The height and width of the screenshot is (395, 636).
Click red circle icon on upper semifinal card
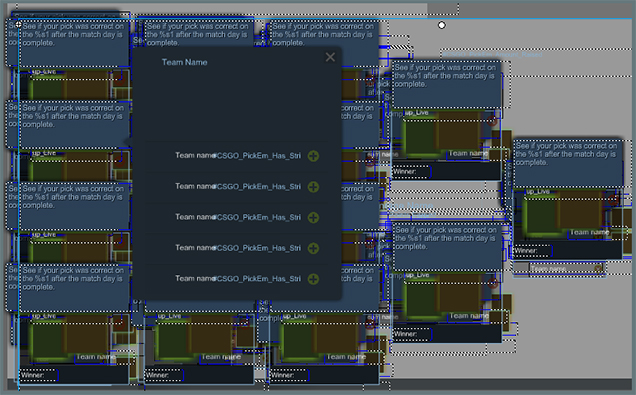[x=492, y=121]
